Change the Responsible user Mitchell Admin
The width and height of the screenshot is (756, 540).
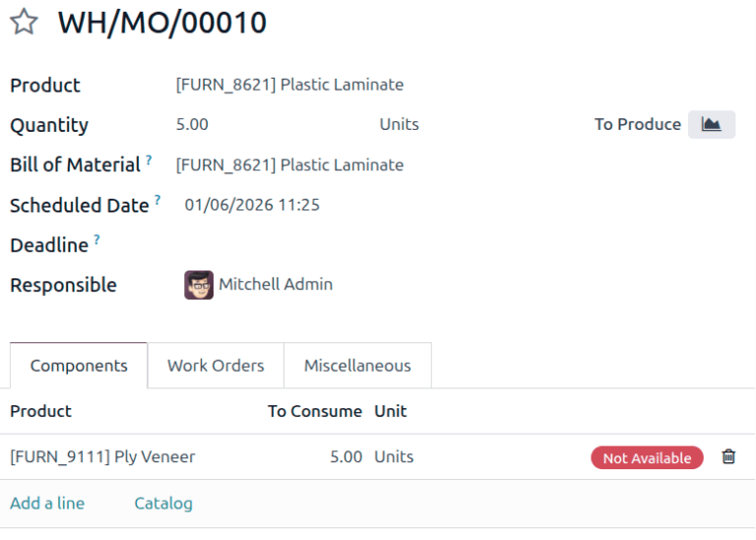coord(276,285)
